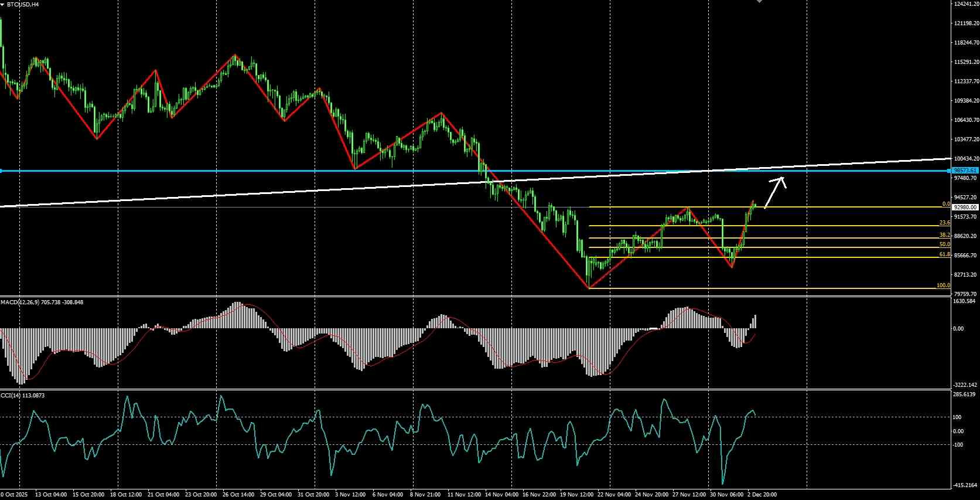
Task: Click the 18 Oct 12:00 time label
Action: [x=126, y=495]
